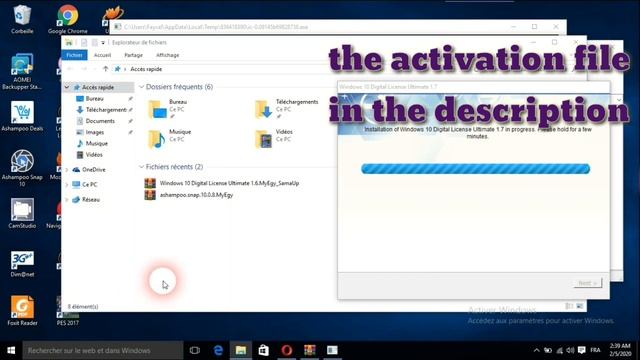Image resolution: width=640 pixels, height=360 pixels.
Task: Go up one folder level arrow
Action: click(x=105, y=69)
